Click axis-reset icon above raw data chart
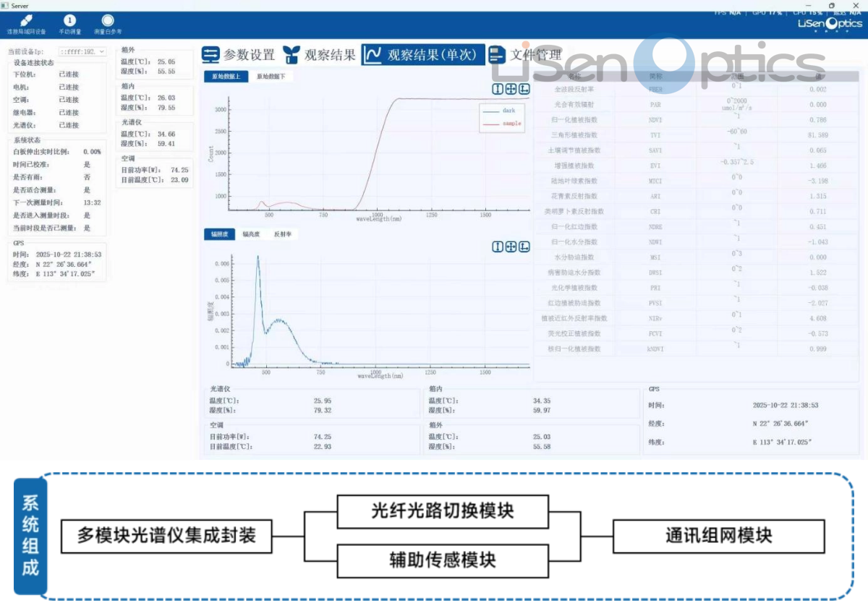This screenshot has height=616, width=868. click(524, 89)
